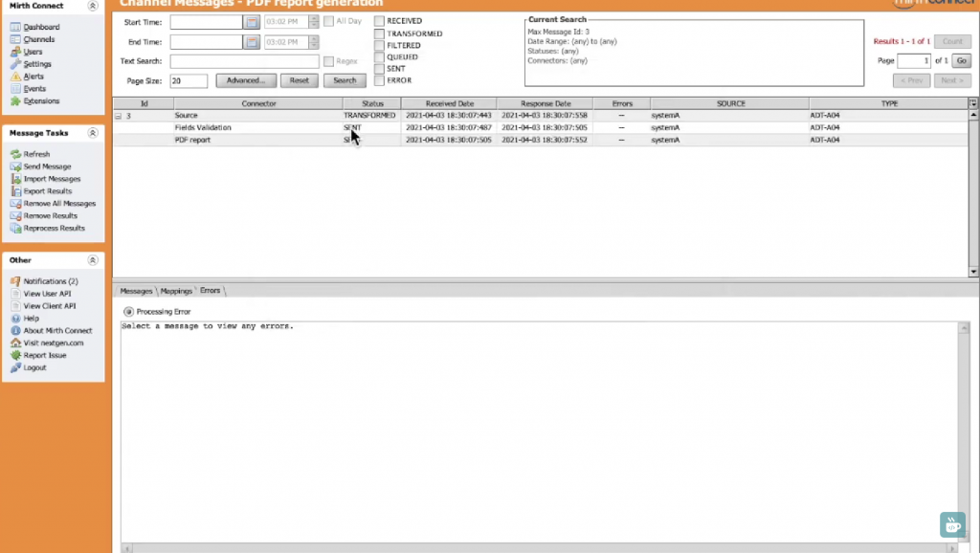Image resolution: width=980 pixels, height=553 pixels.
Task: Sort by the Received Date column header
Action: [450, 103]
